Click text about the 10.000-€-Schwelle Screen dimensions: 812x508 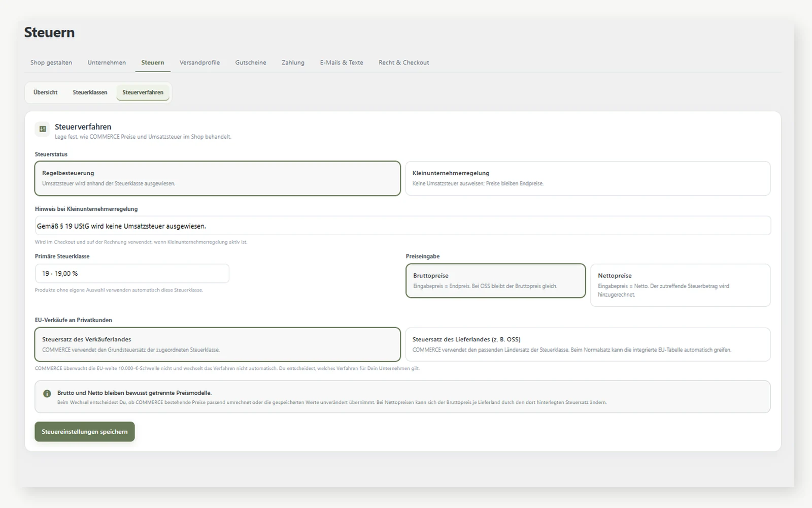(227, 368)
